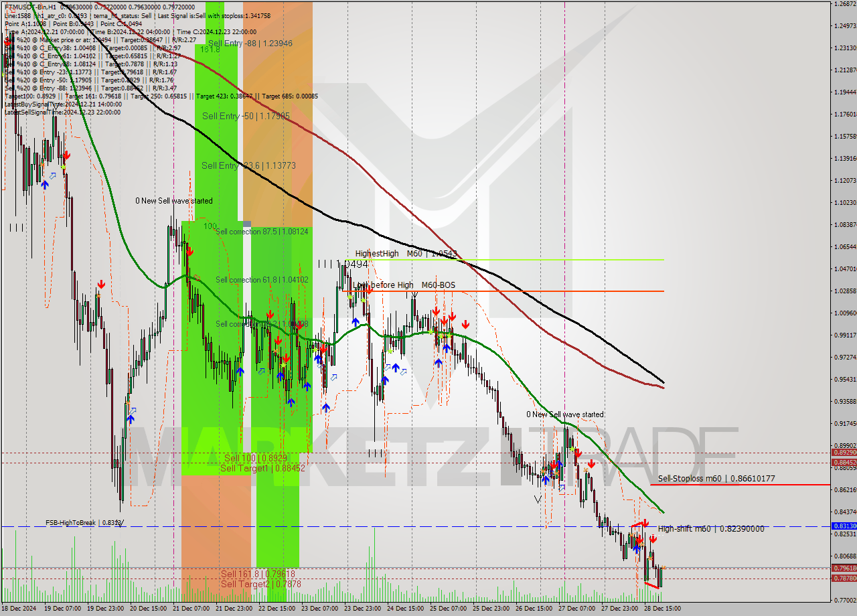This screenshot has width=857, height=616.
Task: Click the 'Sell %20 @ Entry -88: 1.23946' line
Action: 90,88
